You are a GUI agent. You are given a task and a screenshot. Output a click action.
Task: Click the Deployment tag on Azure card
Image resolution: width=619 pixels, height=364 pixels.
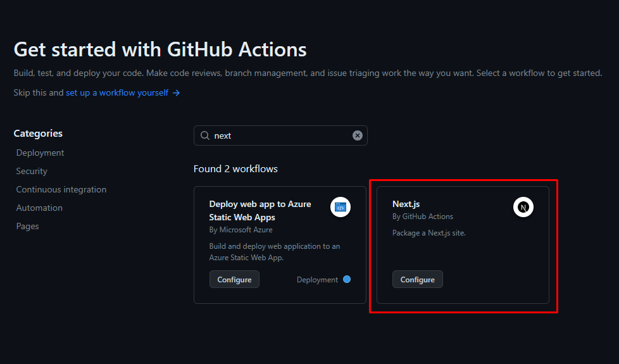click(317, 280)
